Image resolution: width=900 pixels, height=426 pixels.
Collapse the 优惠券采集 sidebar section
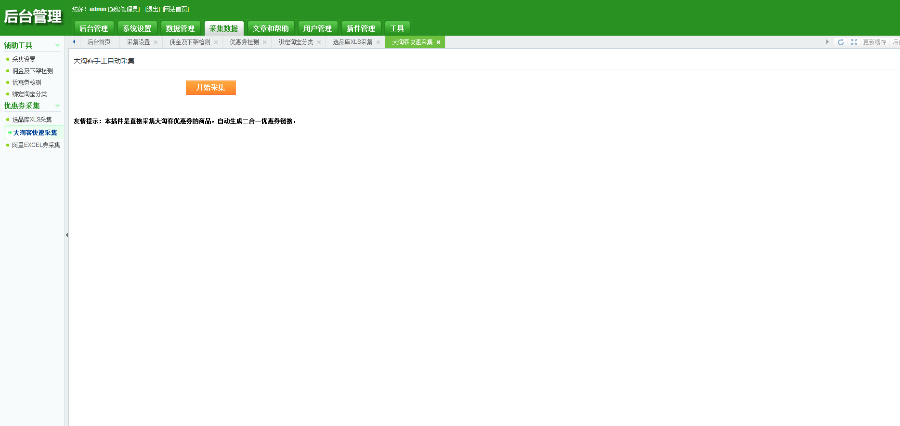(57, 106)
